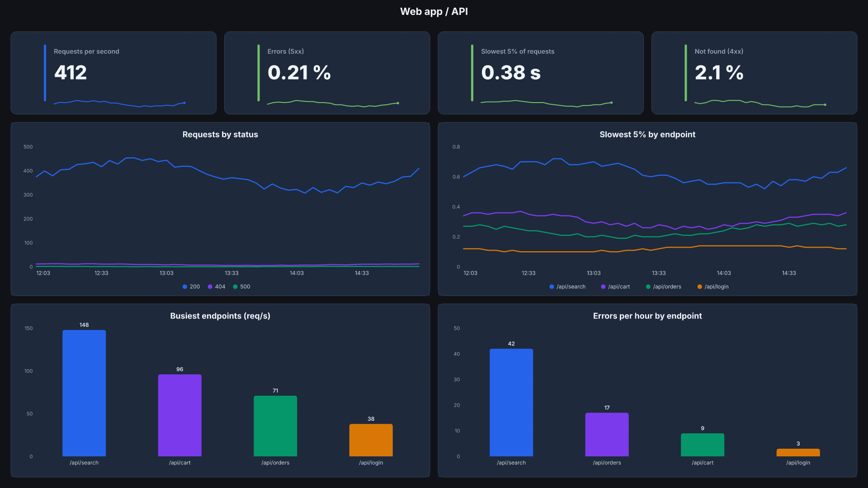Select the /api/orders bar in Errors per hour

[607, 435]
